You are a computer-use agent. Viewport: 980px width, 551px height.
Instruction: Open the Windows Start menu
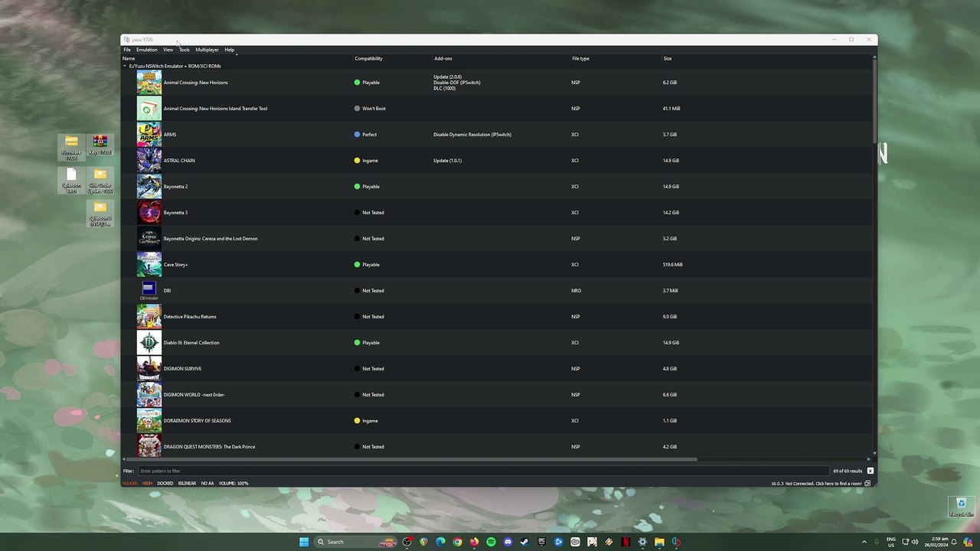coord(304,542)
